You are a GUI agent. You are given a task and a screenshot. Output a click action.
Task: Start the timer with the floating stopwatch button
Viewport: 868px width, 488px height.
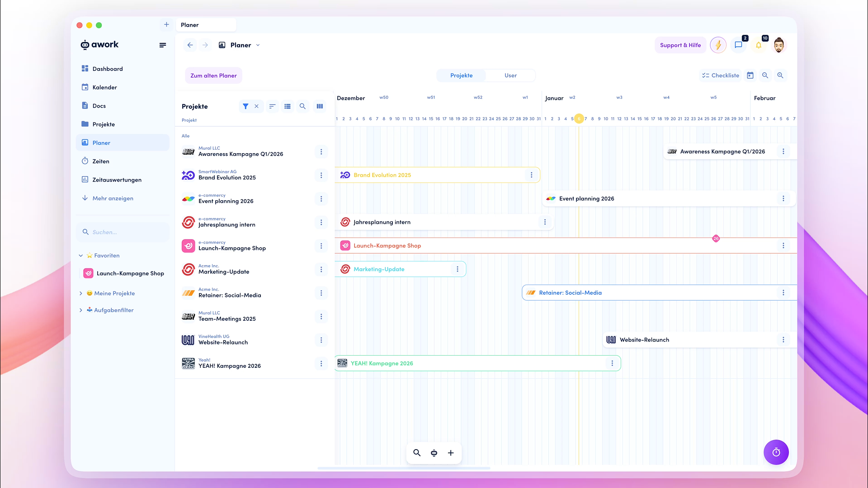coord(776,452)
